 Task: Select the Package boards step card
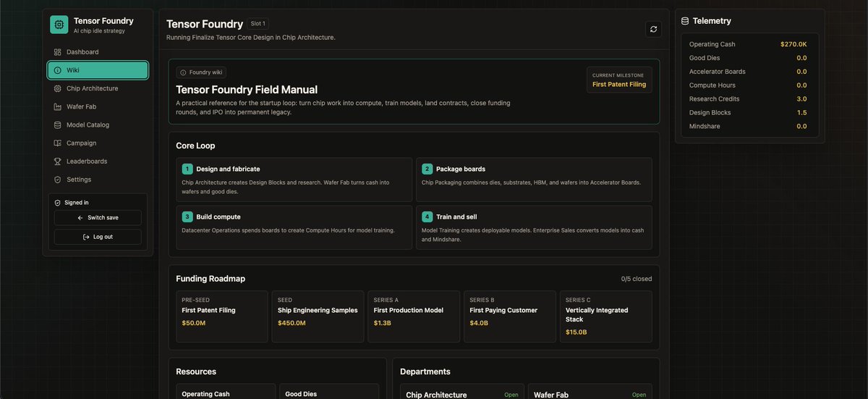coord(534,180)
